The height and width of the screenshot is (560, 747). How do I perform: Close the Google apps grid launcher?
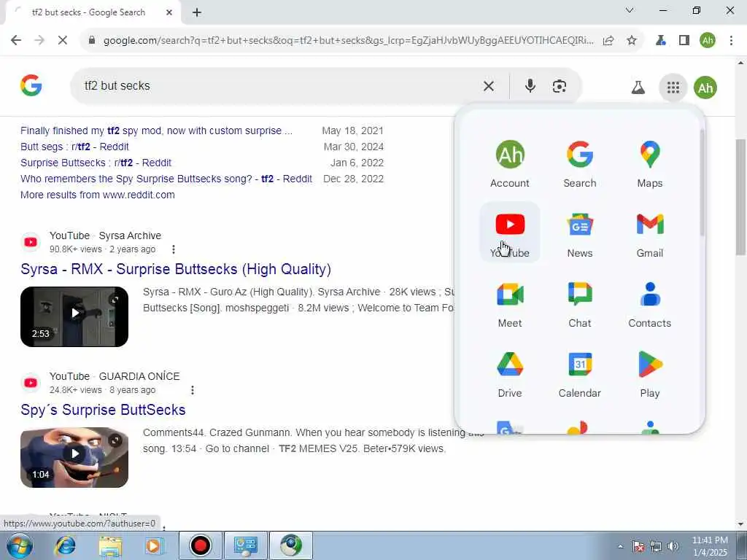point(673,87)
